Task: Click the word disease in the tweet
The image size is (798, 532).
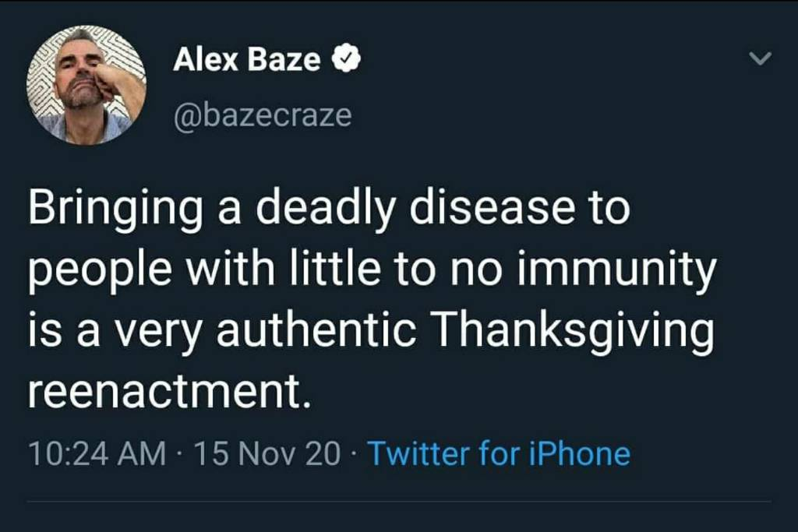Action: point(493,208)
